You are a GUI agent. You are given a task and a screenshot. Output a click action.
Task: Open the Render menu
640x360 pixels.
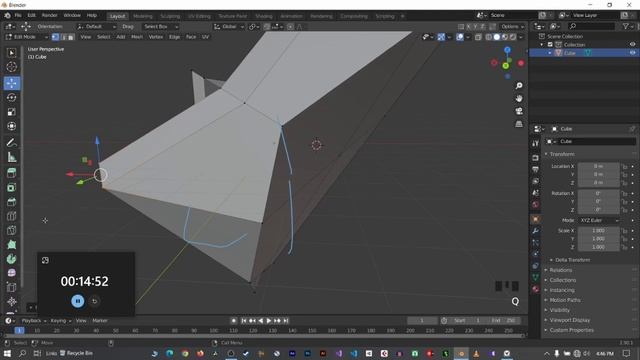coord(49,16)
